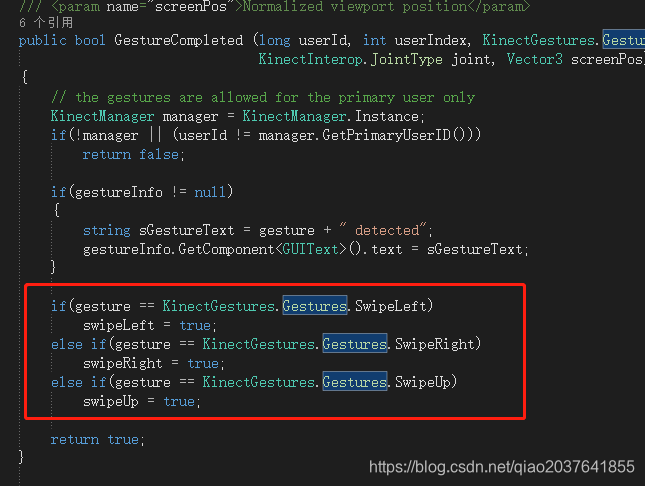Click 'userIndex' parameter in the signature
This screenshot has height=486, width=645.
pos(431,40)
